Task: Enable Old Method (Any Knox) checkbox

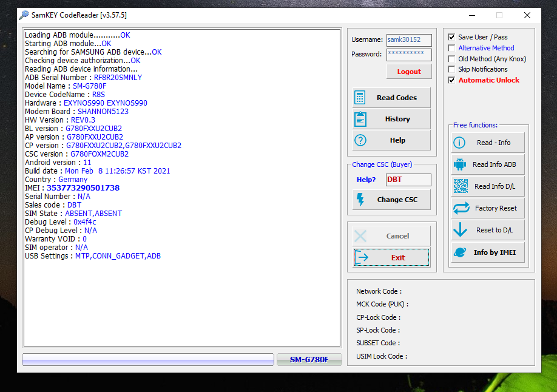Action: [451, 59]
